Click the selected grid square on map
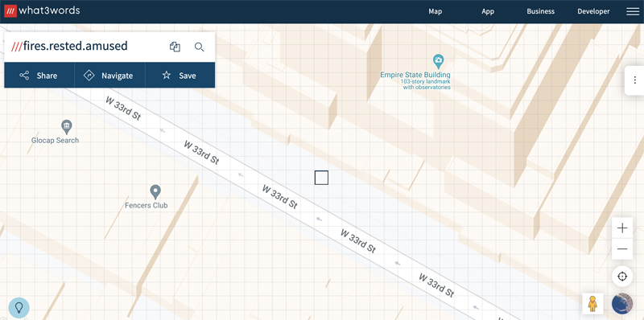 pos(321,178)
